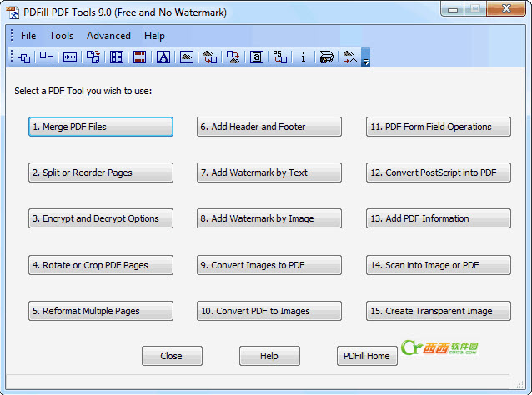This screenshot has width=532, height=395.
Task: Choose 1. Merge PDF Files button
Action: tap(101, 127)
